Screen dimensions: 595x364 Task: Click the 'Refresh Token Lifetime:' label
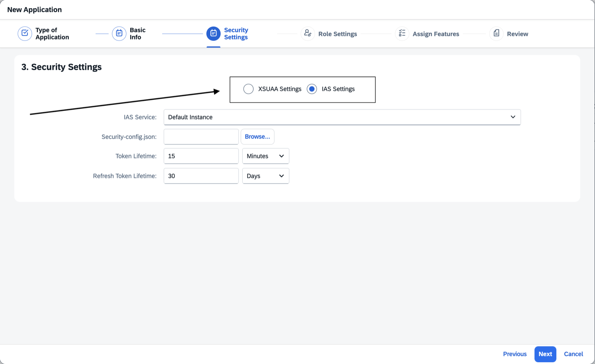pos(125,176)
